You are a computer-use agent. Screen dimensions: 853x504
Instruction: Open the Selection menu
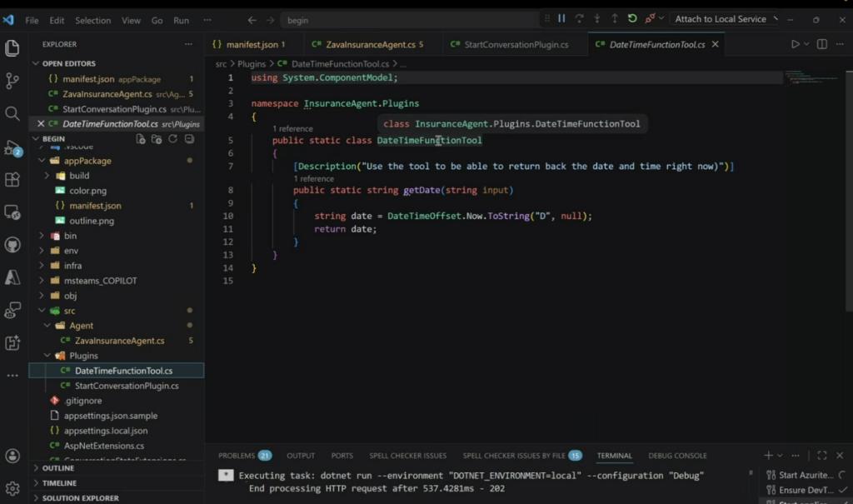click(x=92, y=20)
